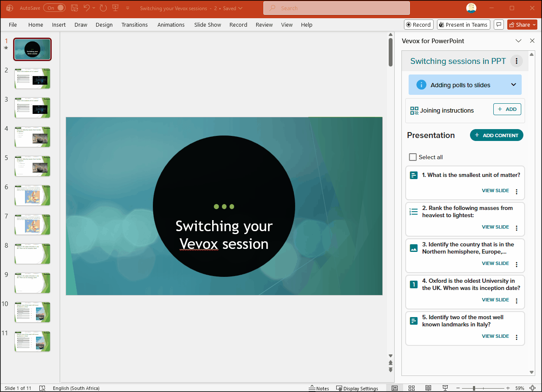
Task: Open options menu for poll 1 smallest unit
Action: coord(517,192)
